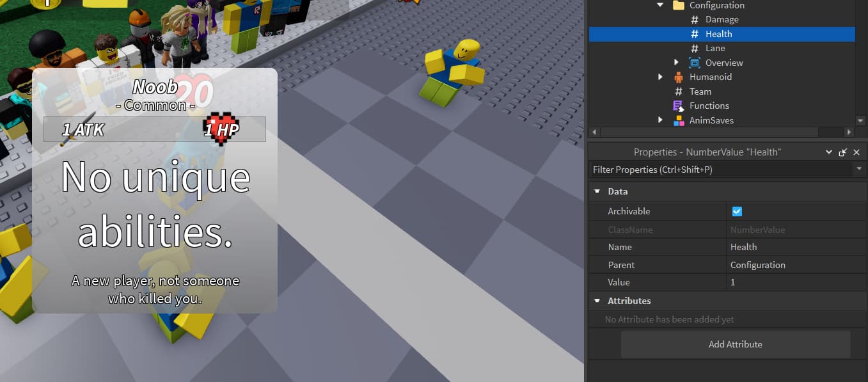
Task: Collapse the Configuration folder
Action: pyautogui.click(x=661, y=4)
